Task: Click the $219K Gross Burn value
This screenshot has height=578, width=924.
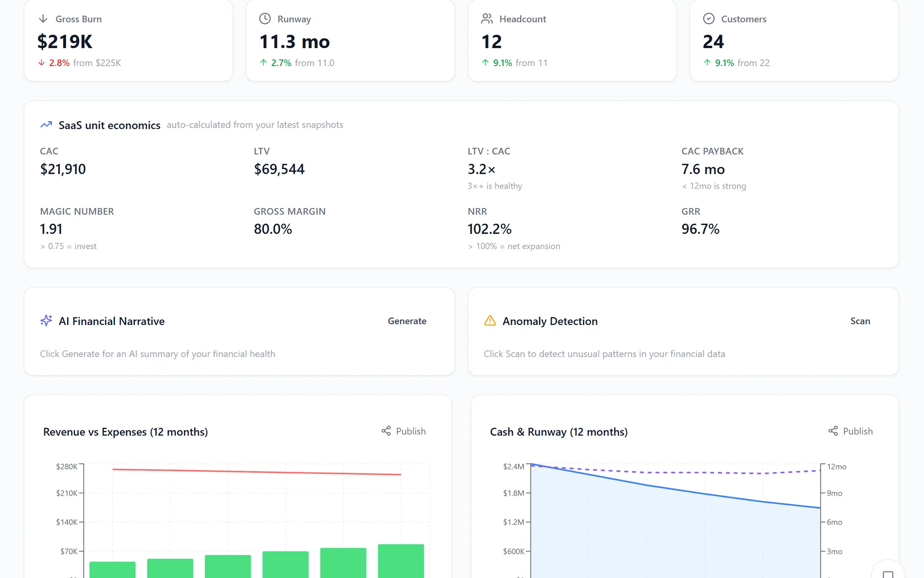Action: [x=65, y=42]
